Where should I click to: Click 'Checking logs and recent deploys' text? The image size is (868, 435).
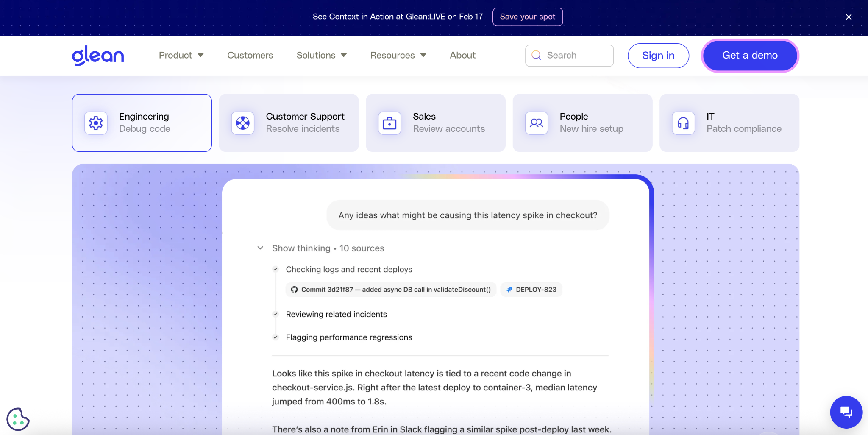(x=349, y=269)
